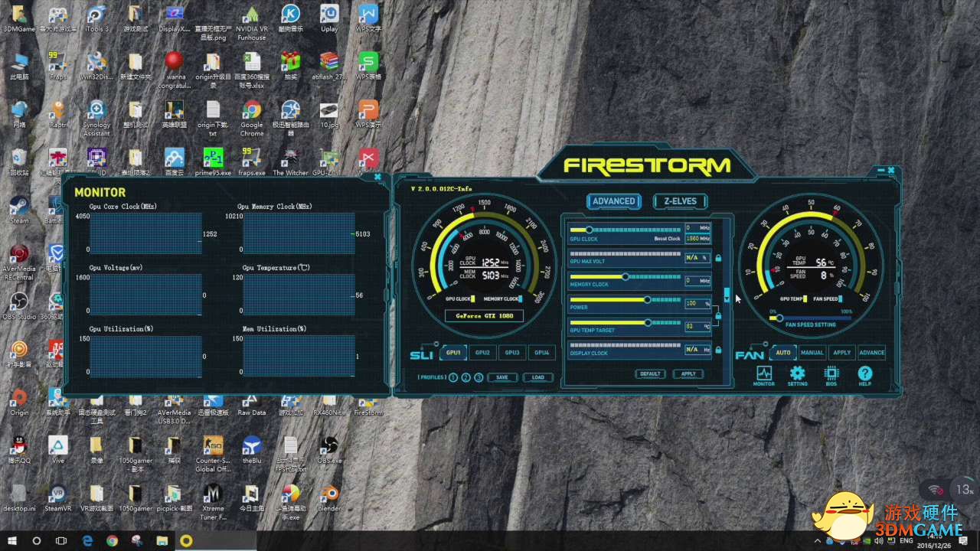This screenshot has height=551, width=980.
Task: Click DEFAULT under the sliders panel
Action: click(x=650, y=374)
